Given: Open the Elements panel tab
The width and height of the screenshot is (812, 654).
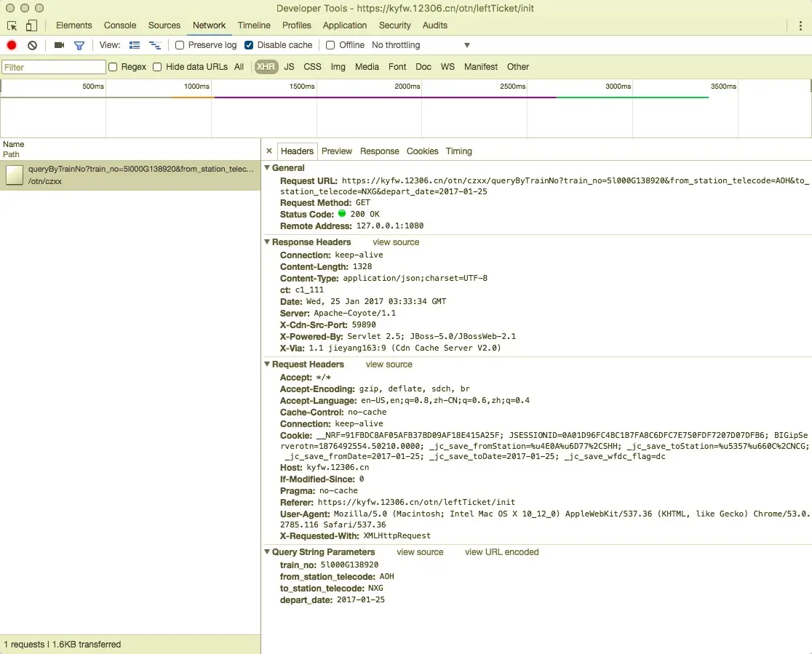Looking at the screenshot, I should pos(74,25).
